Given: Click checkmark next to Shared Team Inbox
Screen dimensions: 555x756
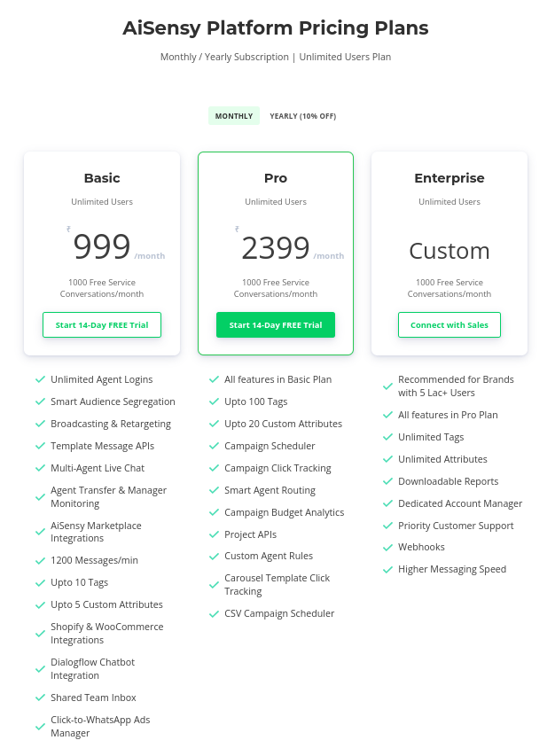Looking at the screenshot, I should (x=40, y=697).
